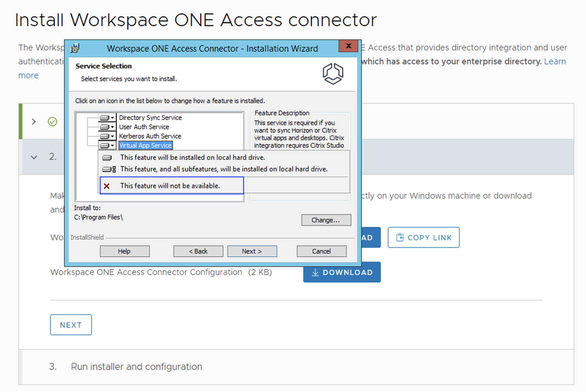Click the Next button to proceed
Image resolution: width=586 pixels, height=392 pixels.
point(252,250)
